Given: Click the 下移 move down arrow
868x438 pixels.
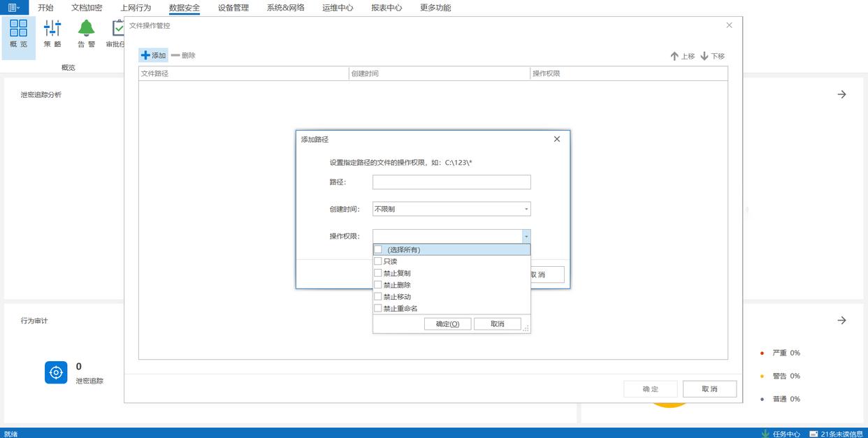Looking at the screenshot, I should click(704, 56).
